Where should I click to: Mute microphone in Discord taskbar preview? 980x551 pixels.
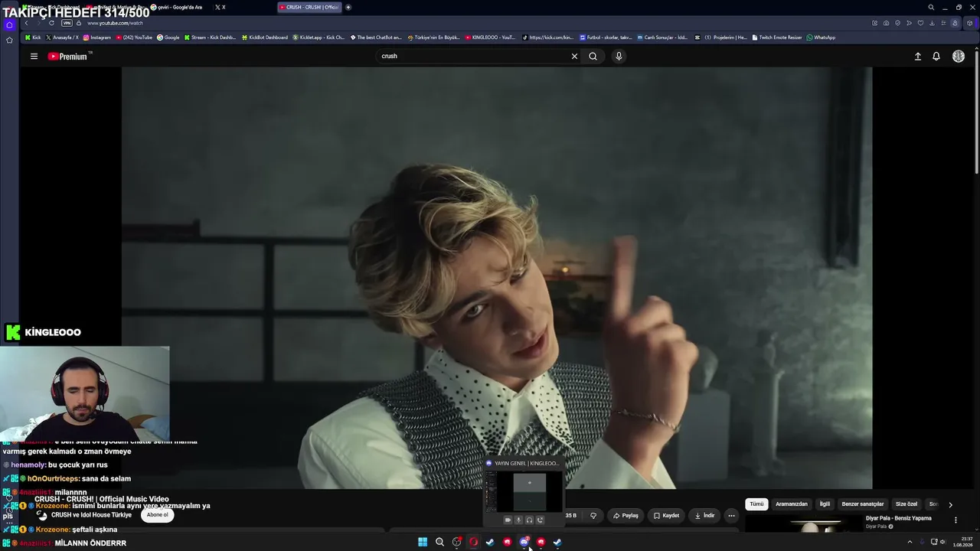[518, 520]
